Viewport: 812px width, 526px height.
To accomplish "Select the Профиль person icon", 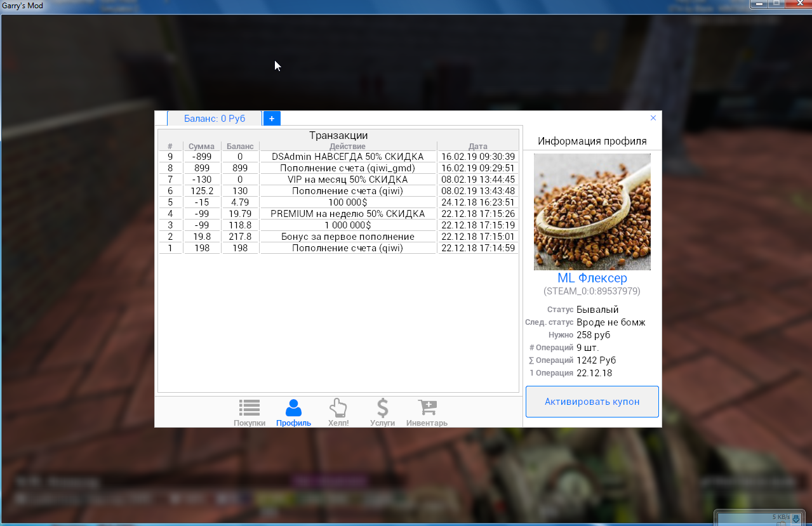I will pyautogui.click(x=293, y=409).
